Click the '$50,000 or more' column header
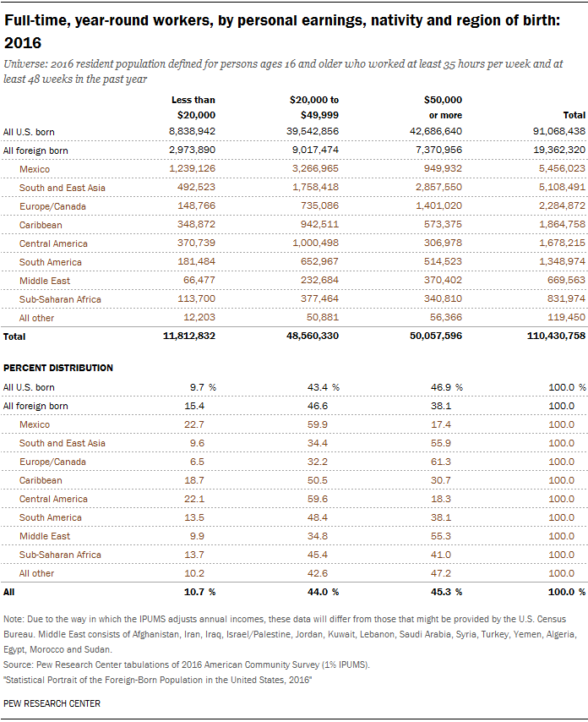This screenshot has height=722, width=588. (443, 107)
